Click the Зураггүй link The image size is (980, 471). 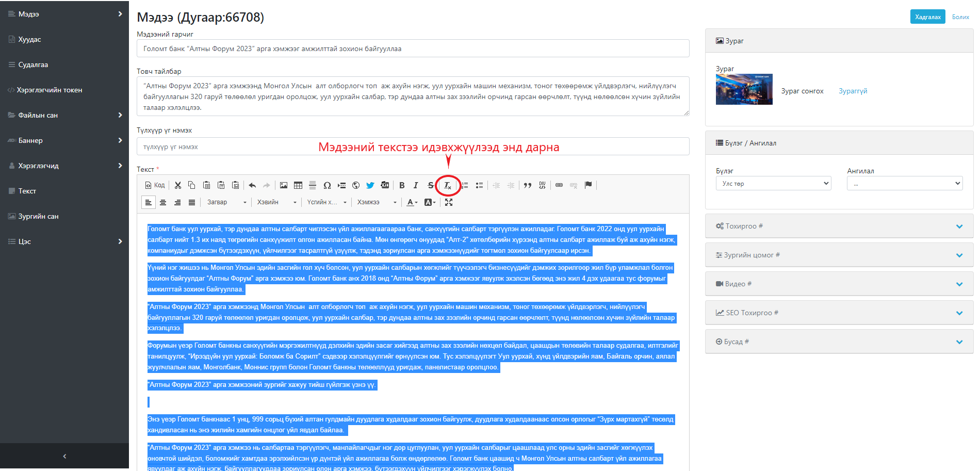click(853, 91)
